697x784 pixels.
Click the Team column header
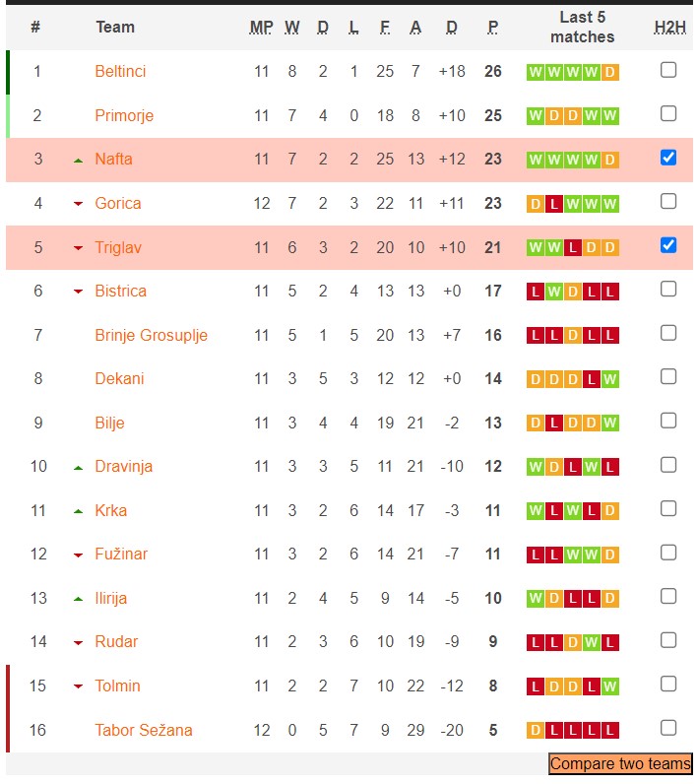(x=115, y=28)
